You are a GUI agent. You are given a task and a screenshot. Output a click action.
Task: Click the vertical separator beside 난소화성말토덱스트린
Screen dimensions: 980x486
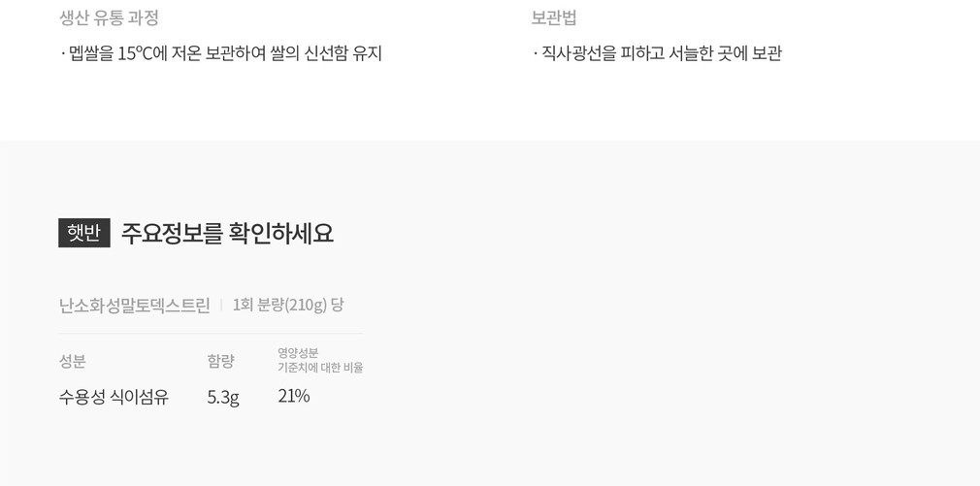pyautogui.click(x=221, y=305)
